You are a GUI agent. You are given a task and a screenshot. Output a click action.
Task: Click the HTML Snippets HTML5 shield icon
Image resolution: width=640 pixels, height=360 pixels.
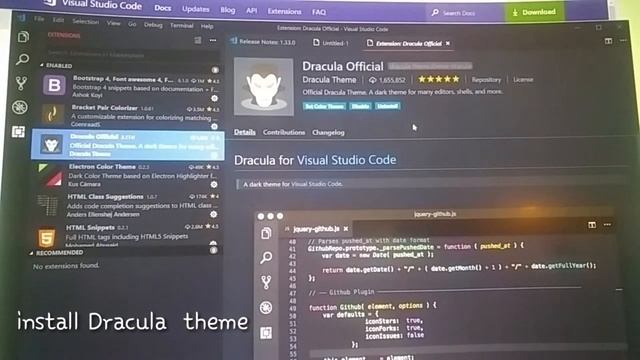click(x=47, y=237)
